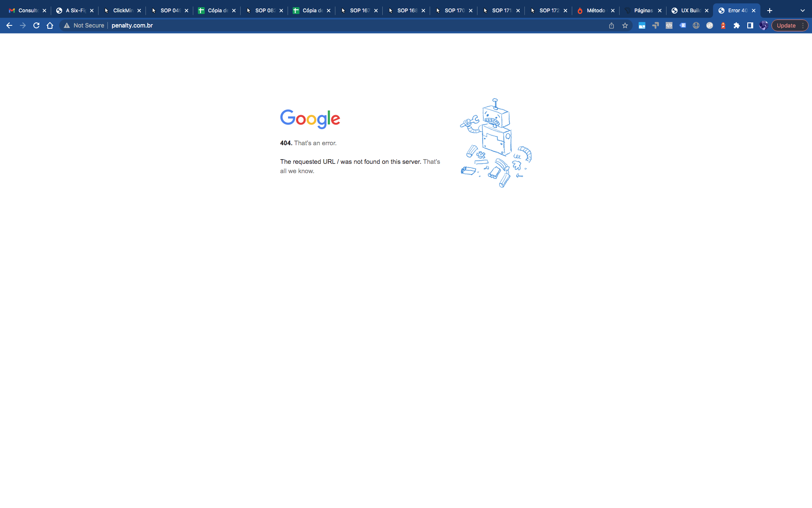Click the Google logo
Screen dimensions: 812x508
click(310, 119)
